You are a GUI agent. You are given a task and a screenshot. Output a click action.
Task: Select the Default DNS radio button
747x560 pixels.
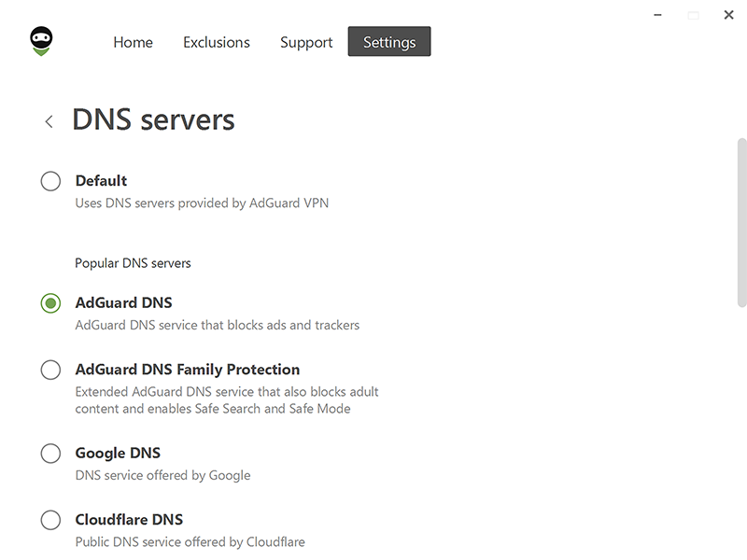click(x=50, y=181)
